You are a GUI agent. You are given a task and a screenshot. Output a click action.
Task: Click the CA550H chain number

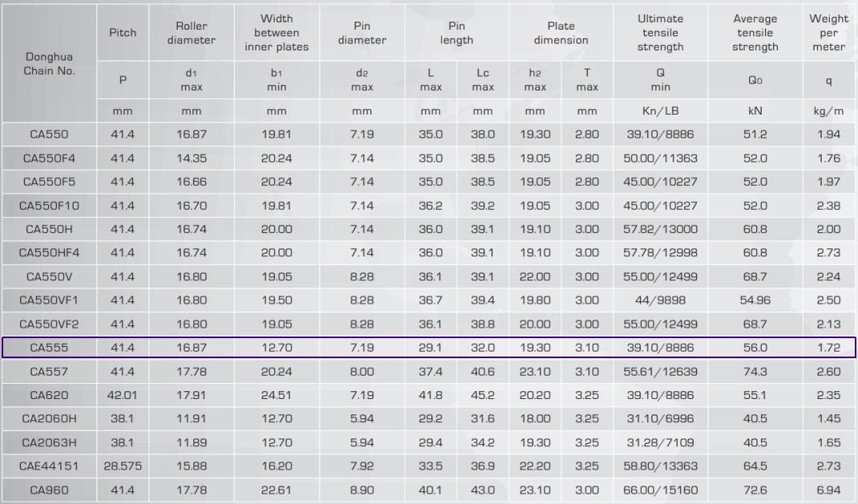(49, 230)
